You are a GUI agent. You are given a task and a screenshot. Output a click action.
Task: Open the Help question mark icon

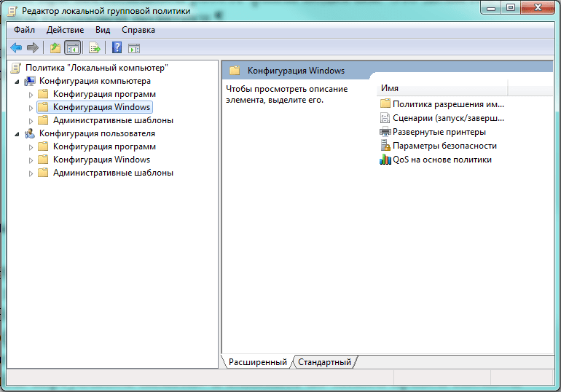coord(117,47)
